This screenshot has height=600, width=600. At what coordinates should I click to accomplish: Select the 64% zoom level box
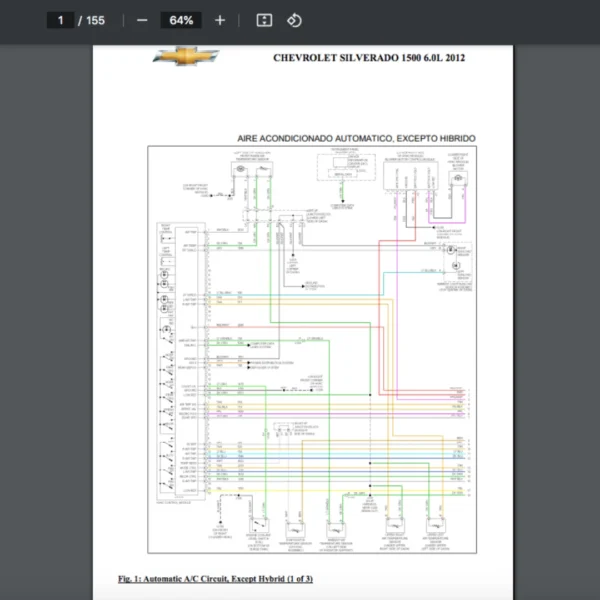(181, 20)
